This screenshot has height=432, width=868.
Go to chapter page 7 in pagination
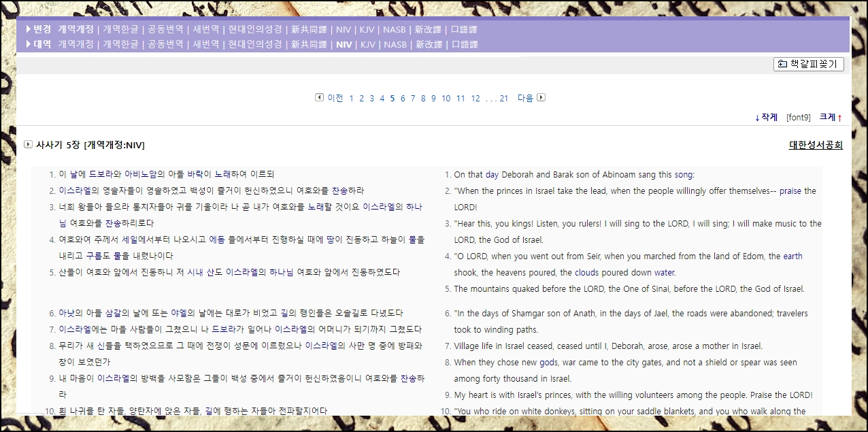[x=413, y=98]
